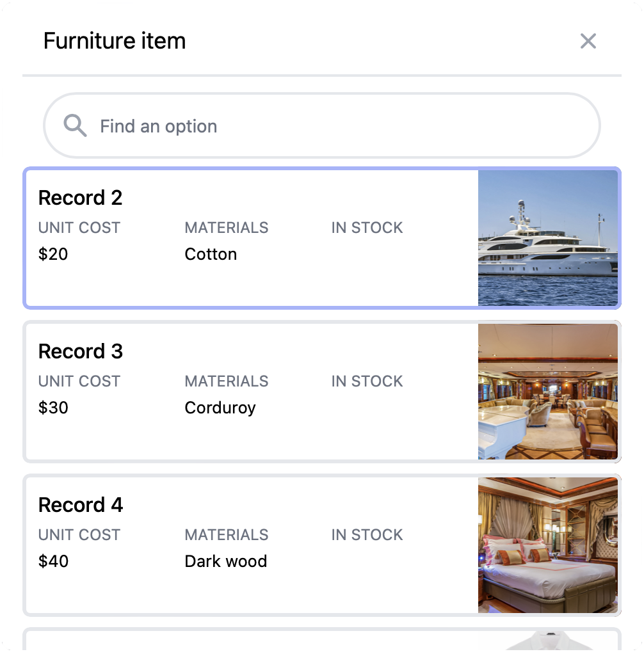The height and width of the screenshot is (654, 644).
Task: Close the Furniture item dialog
Action: pos(588,42)
